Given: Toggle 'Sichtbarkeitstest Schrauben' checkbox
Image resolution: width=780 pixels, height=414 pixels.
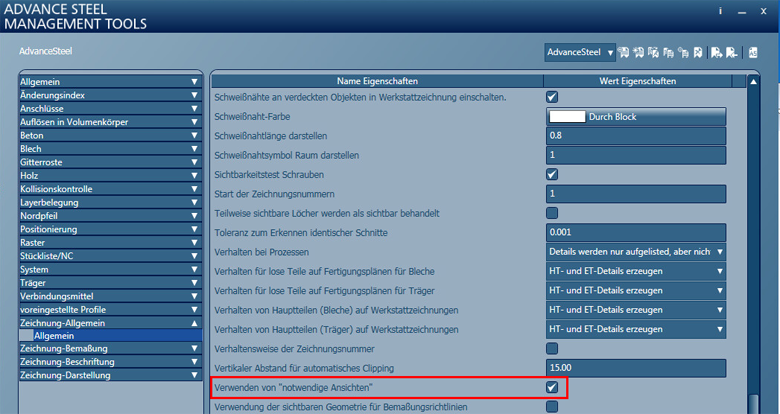Looking at the screenshot, I should click(552, 175).
